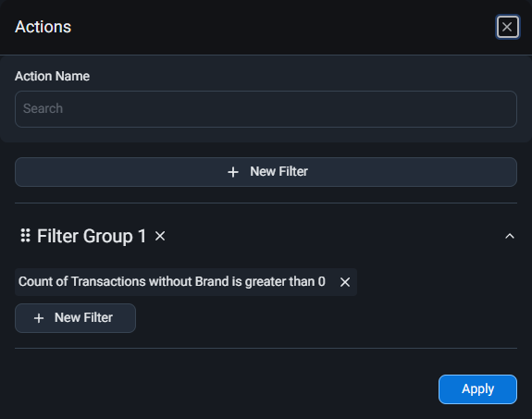Click plus icon of group's New Filter button
Image resolution: width=532 pixels, height=419 pixels.
tap(39, 318)
